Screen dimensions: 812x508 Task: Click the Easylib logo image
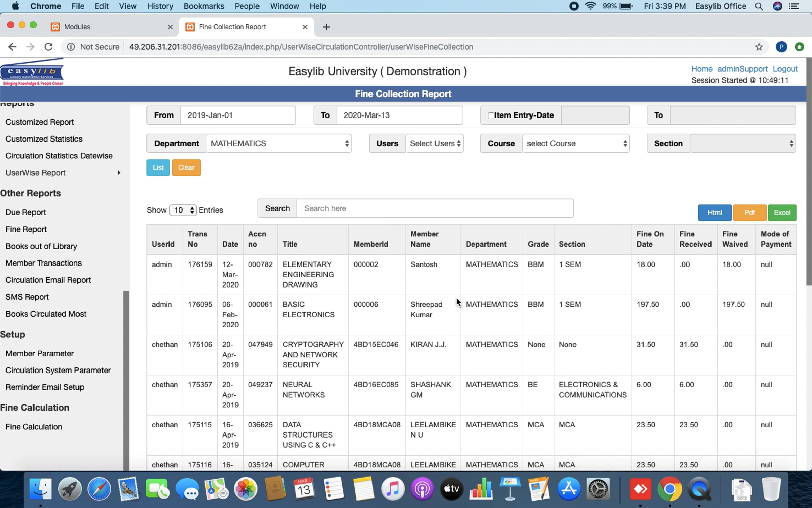(x=32, y=72)
